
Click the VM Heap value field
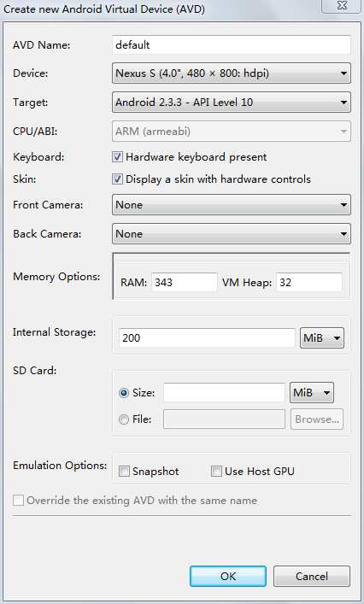pyautogui.click(x=309, y=283)
